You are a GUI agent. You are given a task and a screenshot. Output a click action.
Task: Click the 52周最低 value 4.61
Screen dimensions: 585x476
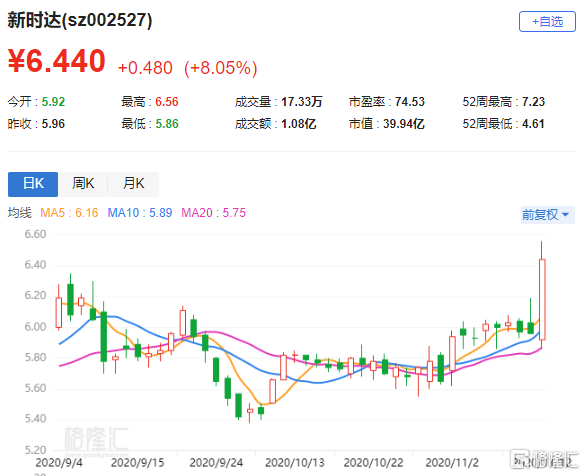[533, 123]
